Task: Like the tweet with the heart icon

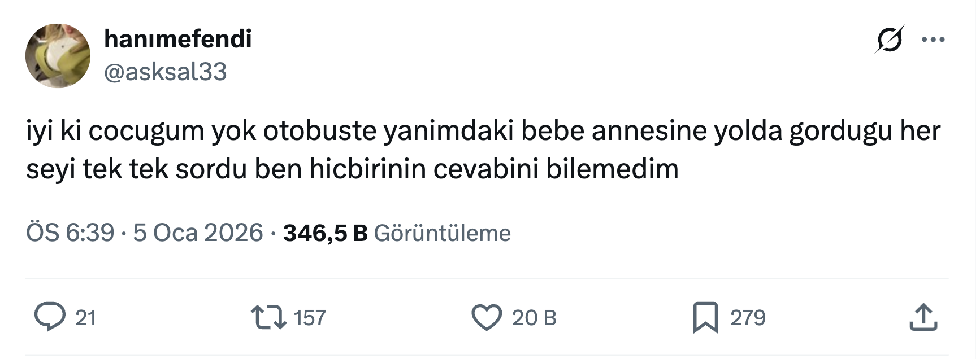Action: (x=487, y=317)
